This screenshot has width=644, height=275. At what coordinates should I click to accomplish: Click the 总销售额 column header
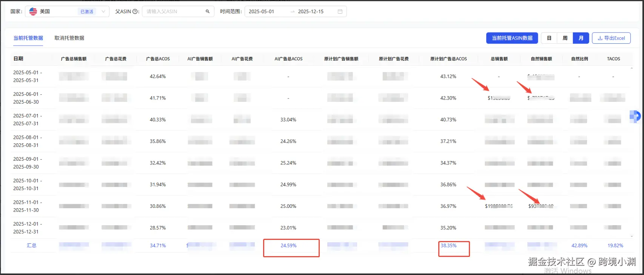click(499, 58)
